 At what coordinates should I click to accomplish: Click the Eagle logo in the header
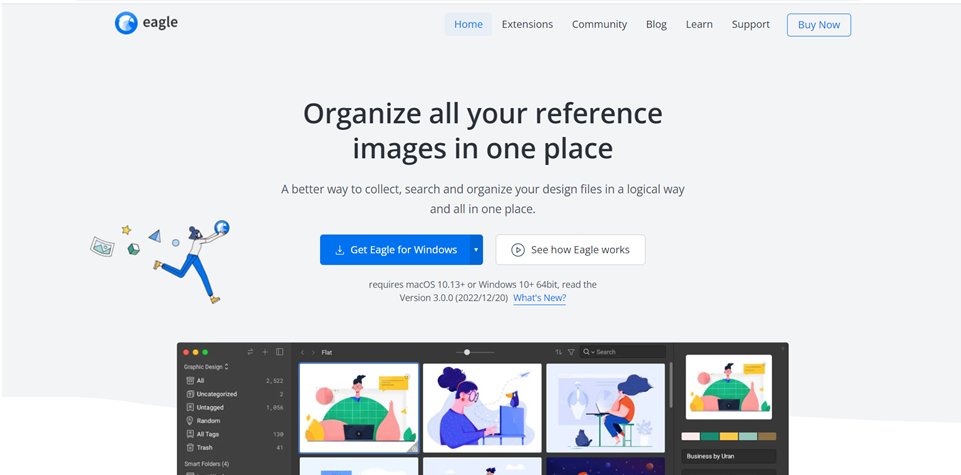point(126,23)
